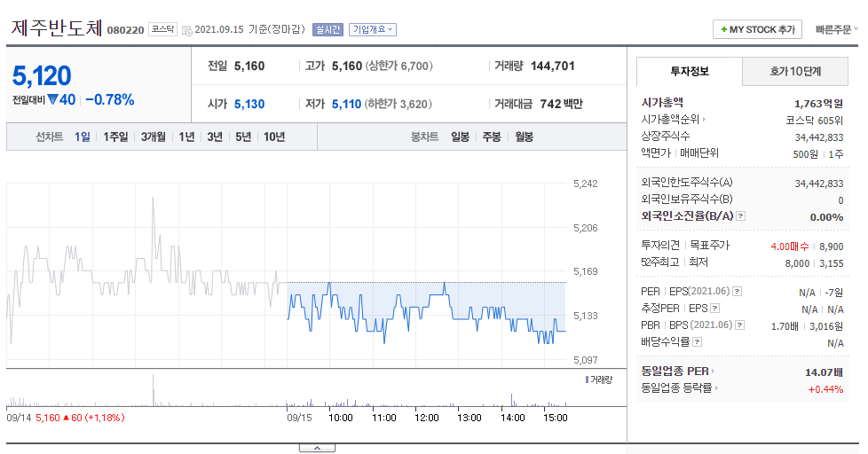Click the 8,900 target price value
The height and width of the screenshot is (454, 868).
pyautogui.click(x=832, y=247)
